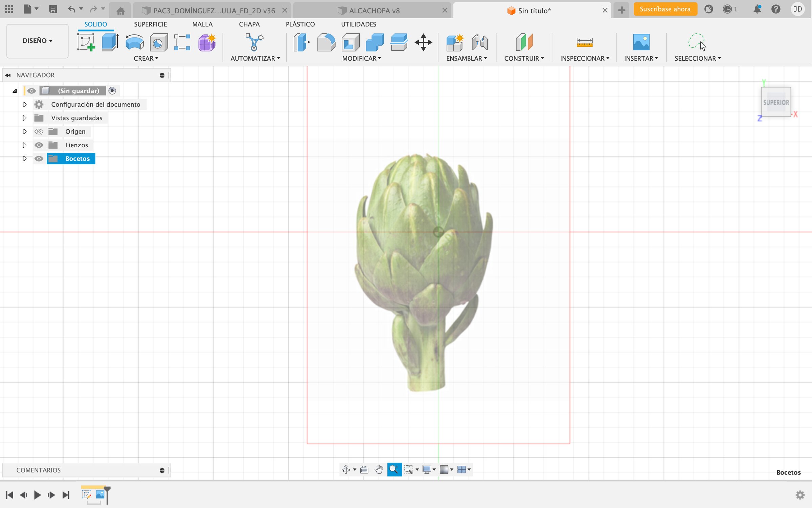Hide the Bocetos folder visibility
Screen dimensions: 812x508
click(39, 158)
